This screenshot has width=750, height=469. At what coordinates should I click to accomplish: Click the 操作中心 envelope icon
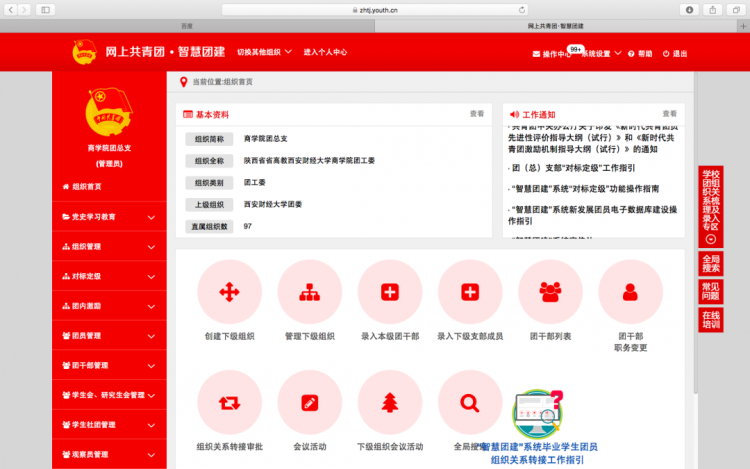(x=536, y=54)
